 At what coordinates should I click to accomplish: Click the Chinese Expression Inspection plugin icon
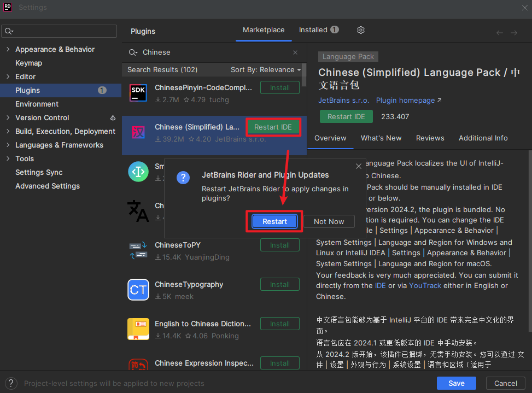[x=138, y=365]
